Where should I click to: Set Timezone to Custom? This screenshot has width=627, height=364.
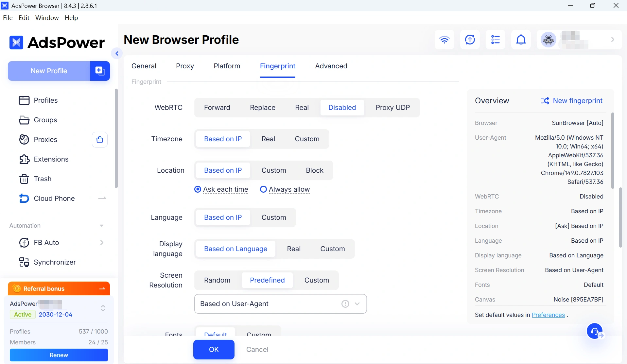[307, 139]
